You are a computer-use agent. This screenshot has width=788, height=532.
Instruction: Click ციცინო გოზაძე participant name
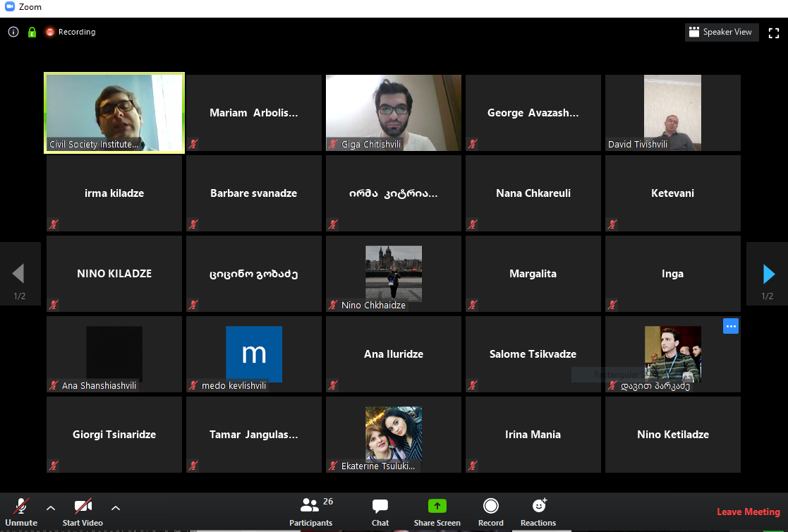254,274
